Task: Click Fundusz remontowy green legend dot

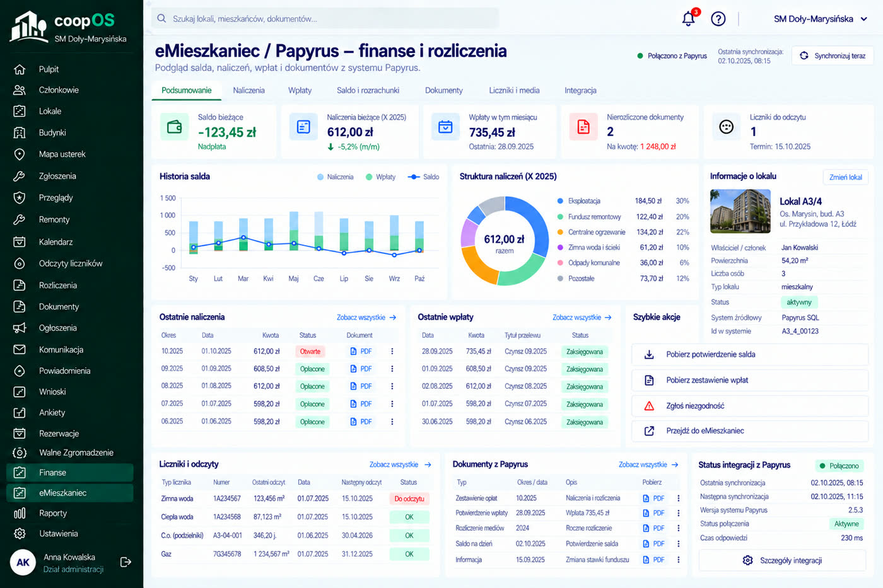Action: click(x=560, y=217)
